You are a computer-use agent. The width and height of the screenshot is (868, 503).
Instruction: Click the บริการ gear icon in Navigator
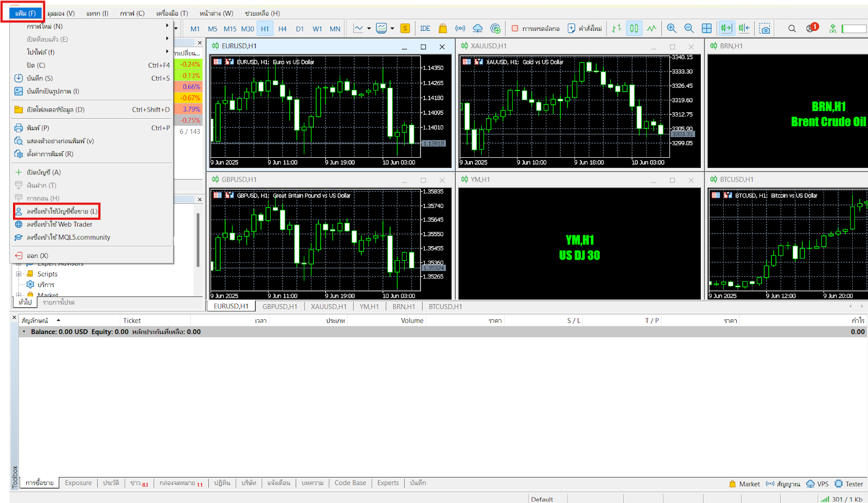tap(30, 285)
